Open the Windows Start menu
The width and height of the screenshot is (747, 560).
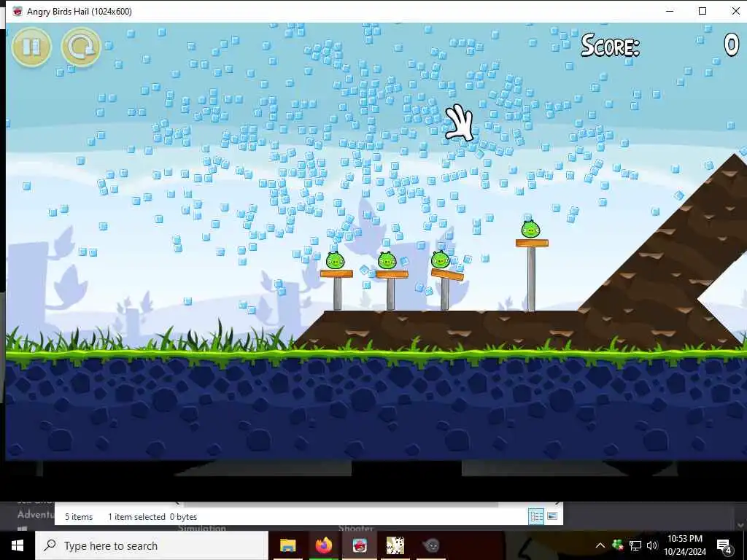18,545
